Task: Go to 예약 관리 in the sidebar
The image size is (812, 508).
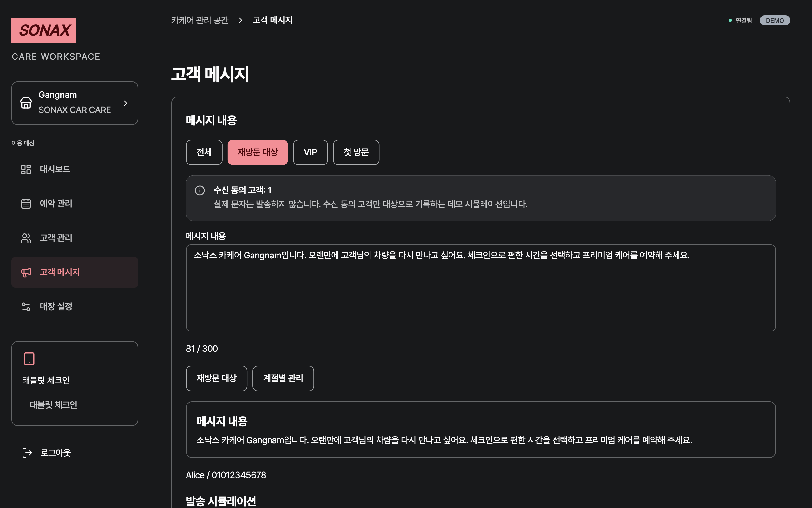Action: click(75, 204)
